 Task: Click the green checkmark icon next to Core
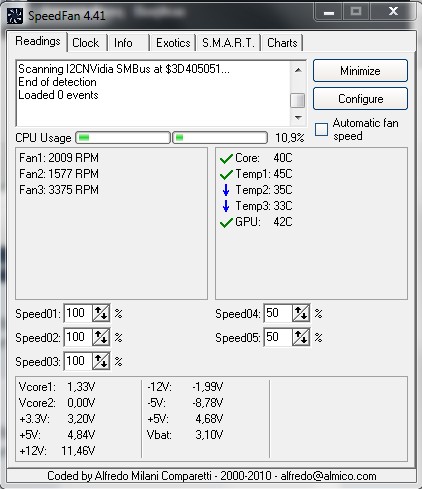click(x=226, y=159)
